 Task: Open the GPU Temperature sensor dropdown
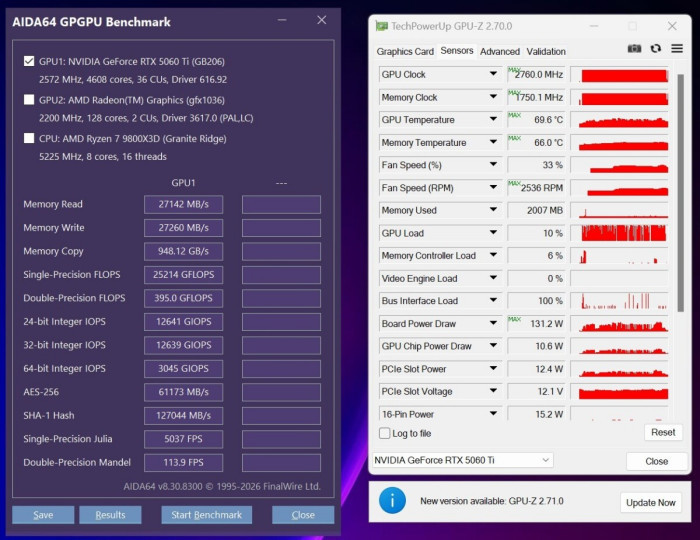[493, 119]
